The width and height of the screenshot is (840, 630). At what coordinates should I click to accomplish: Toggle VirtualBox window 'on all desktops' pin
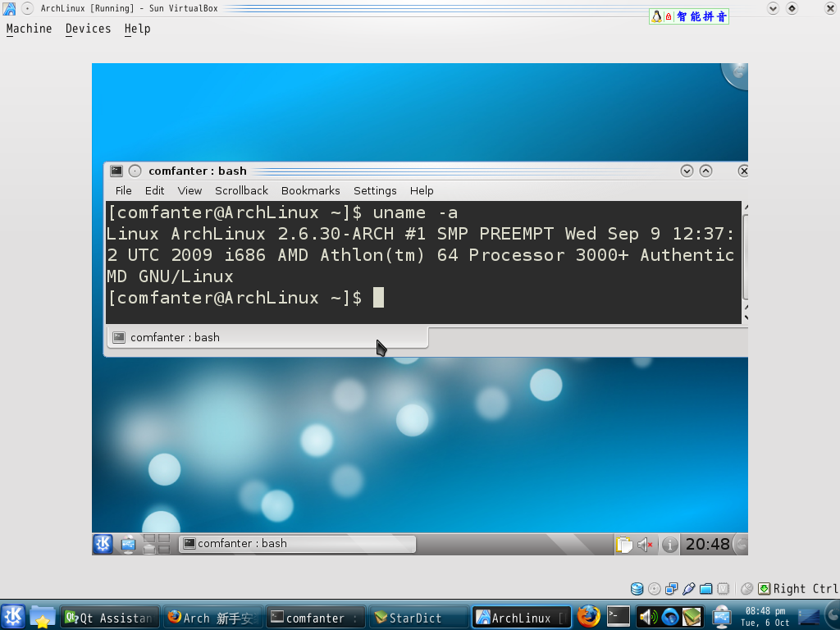(x=28, y=8)
